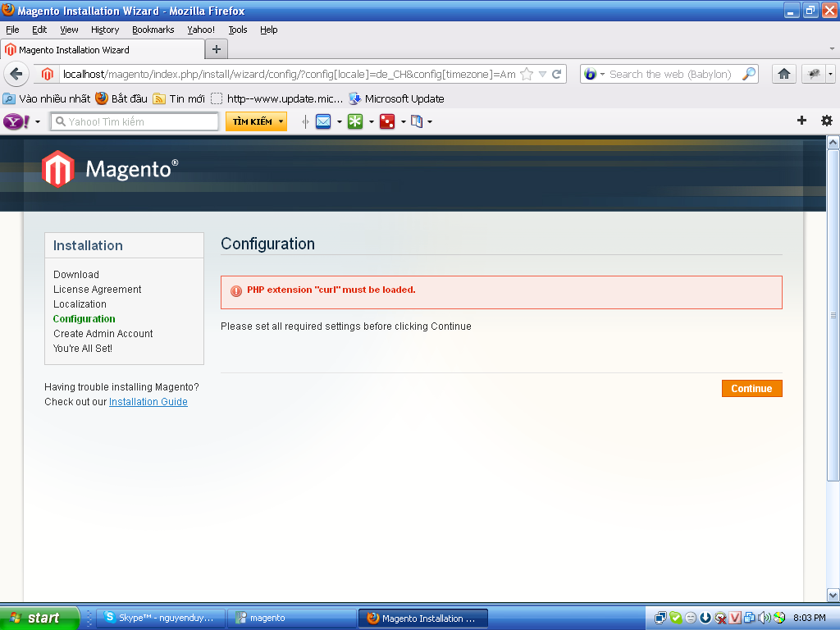Click the page vertical scrollbar

point(833,315)
